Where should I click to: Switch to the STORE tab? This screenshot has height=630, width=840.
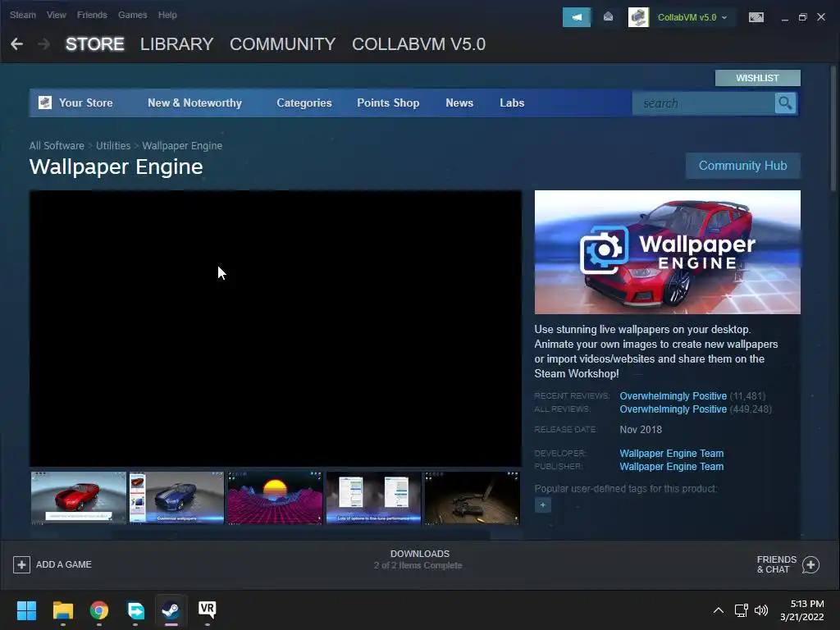[x=95, y=44]
